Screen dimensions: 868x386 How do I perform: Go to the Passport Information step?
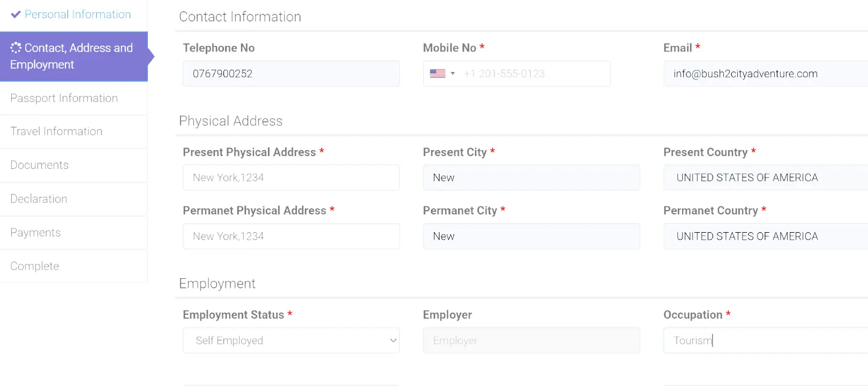tap(64, 98)
